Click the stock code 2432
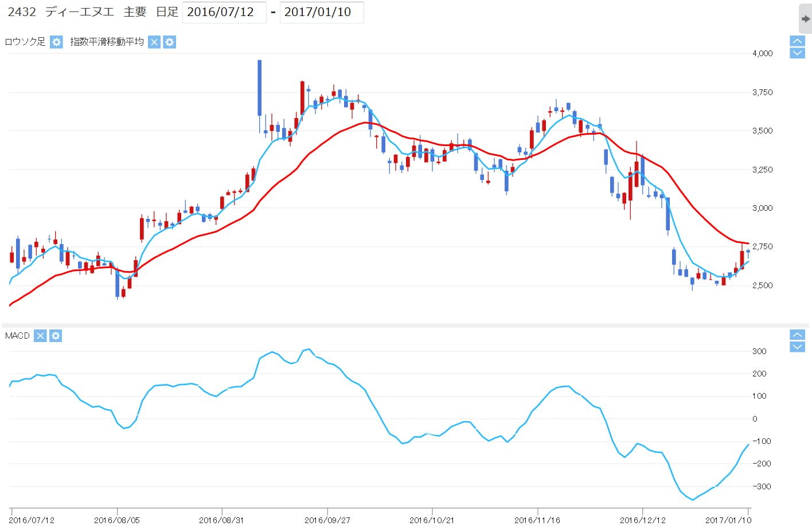812x530 pixels. (22, 12)
